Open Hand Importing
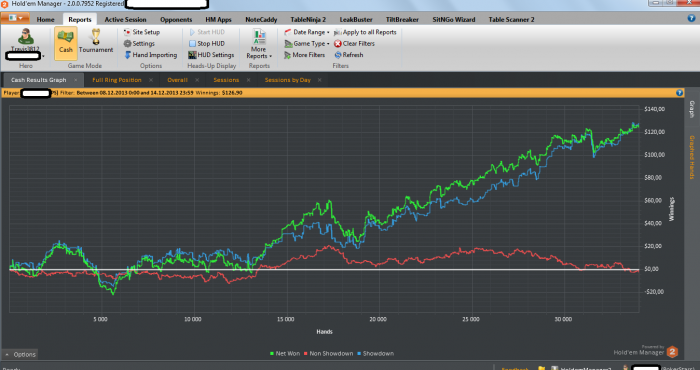The image size is (700, 370). 150,55
